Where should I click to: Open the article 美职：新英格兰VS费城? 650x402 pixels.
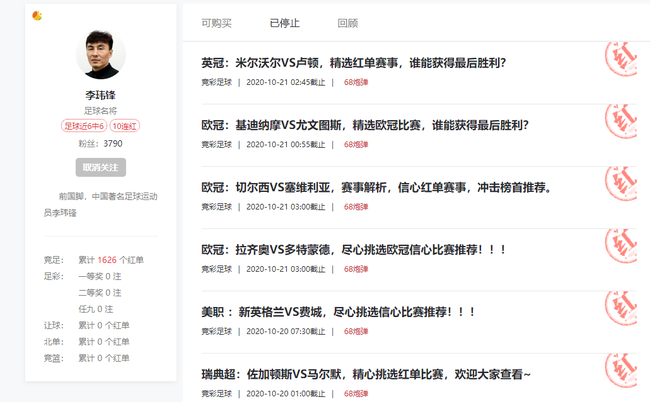[x=338, y=312]
